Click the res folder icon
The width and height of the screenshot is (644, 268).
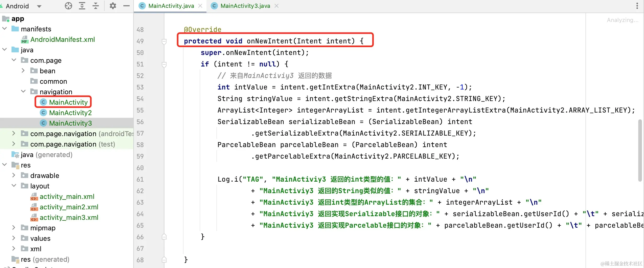coord(15,165)
